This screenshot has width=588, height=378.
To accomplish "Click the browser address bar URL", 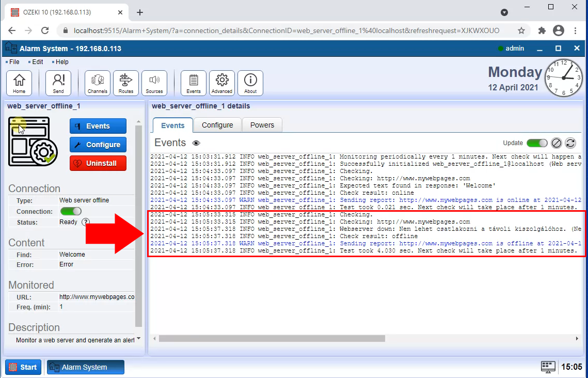I will (287, 31).
